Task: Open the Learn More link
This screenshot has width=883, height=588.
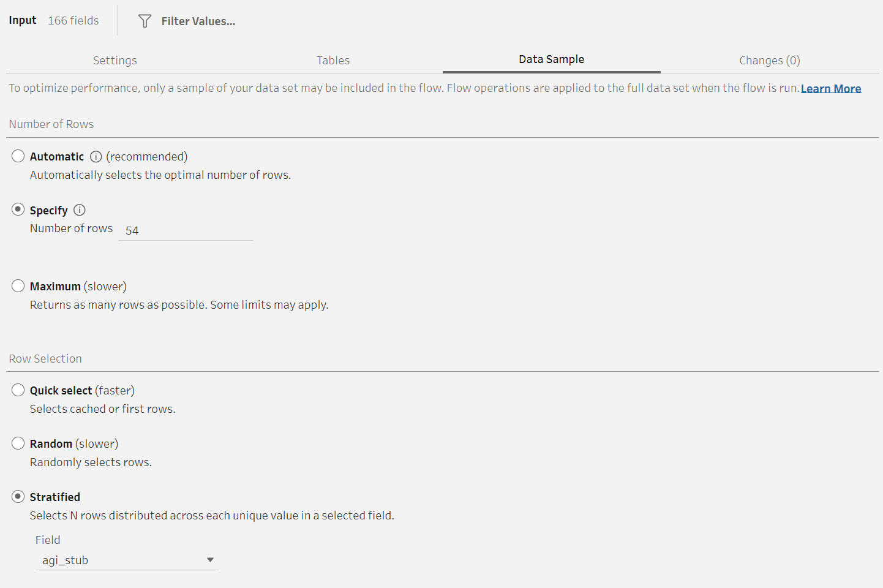Action: [x=830, y=89]
